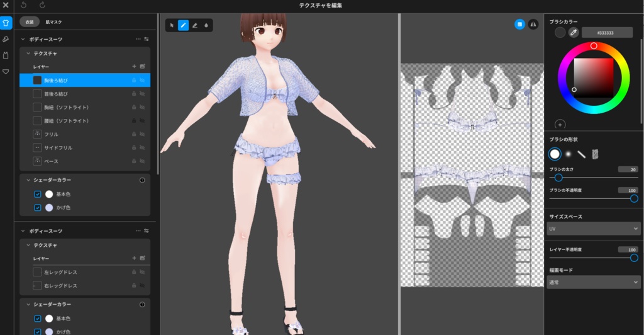Open second ボディースーツ parameter sliders icon
Viewport: 644px width, 335px height.
pos(146,231)
